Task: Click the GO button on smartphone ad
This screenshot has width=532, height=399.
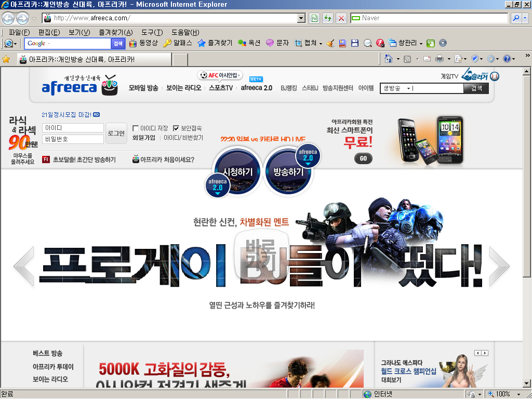Action: click(x=363, y=158)
